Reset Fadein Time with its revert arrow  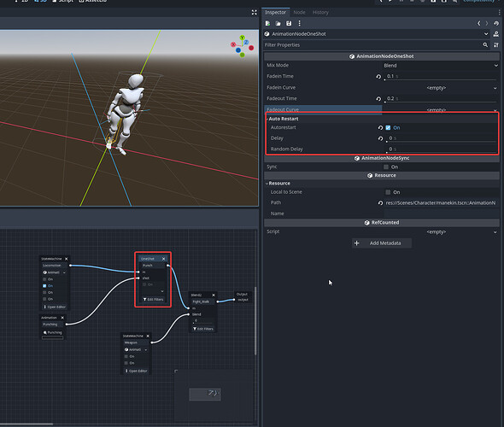pyautogui.click(x=378, y=77)
